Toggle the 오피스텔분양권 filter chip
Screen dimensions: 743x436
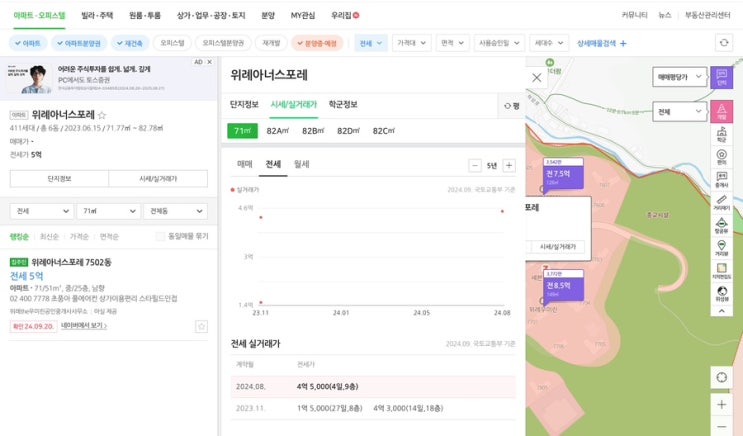(x=223, y=43)
